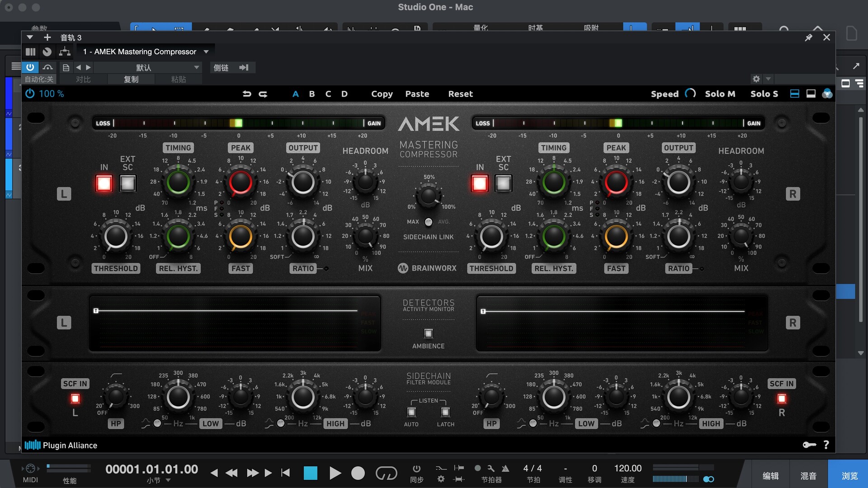Select preset slot C
868x488 pixels.
[x=328, y=94]
